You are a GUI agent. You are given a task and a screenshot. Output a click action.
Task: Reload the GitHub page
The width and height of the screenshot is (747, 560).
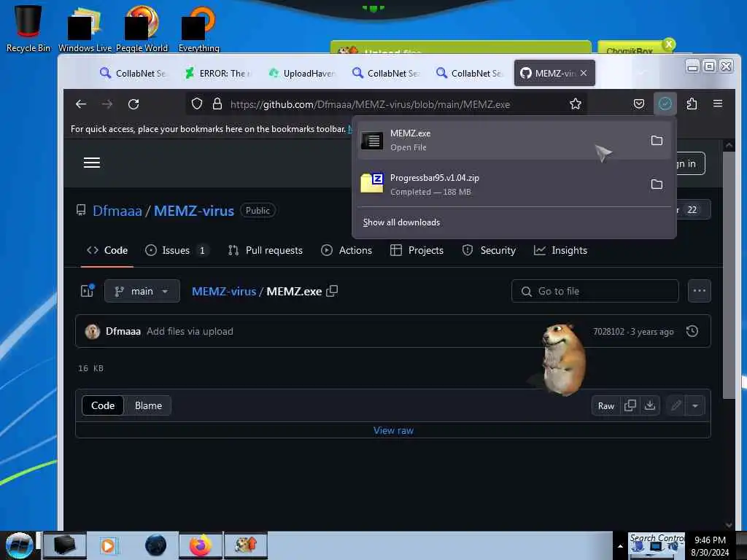coord(133,104)
